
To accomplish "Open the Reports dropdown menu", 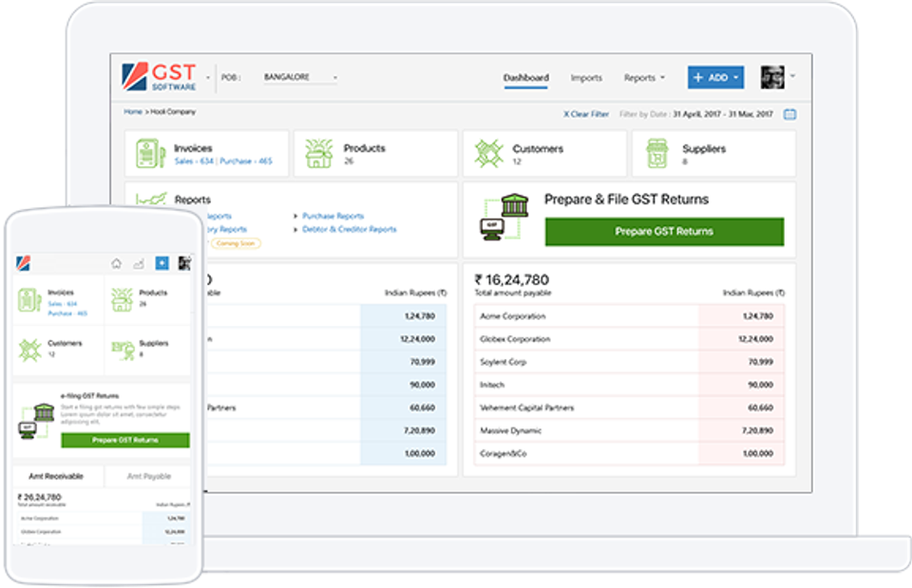I will [x=644, y=78].
